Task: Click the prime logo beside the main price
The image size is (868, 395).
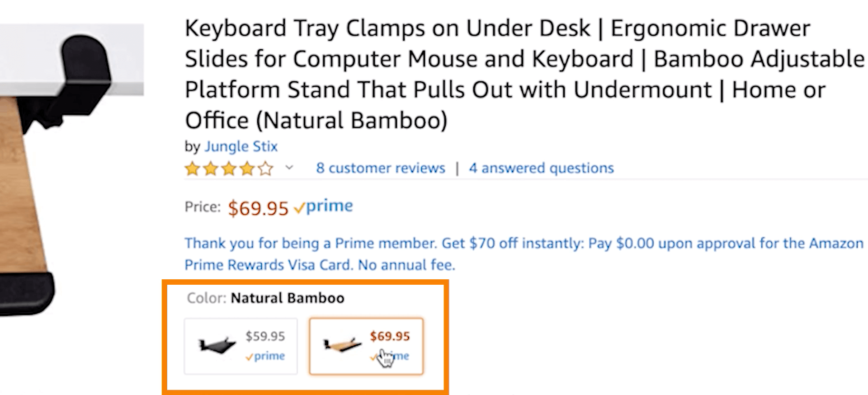Action: pyautogui.click(x=324, y=207)
